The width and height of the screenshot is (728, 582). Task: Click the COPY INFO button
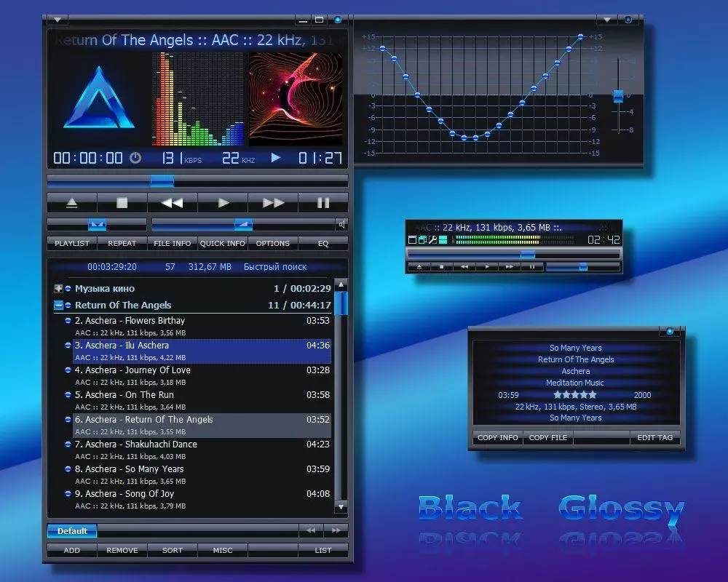[498, 438]
